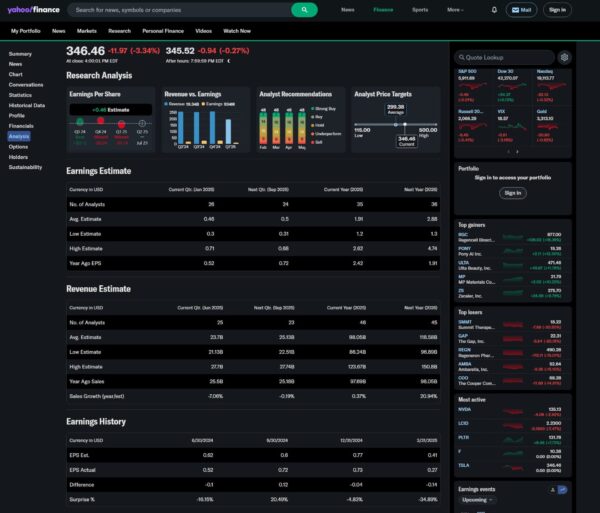Screen dimensions: 600x513
Task: Open the Historical Data sidebar tab
Action: (x=27, y=105)
